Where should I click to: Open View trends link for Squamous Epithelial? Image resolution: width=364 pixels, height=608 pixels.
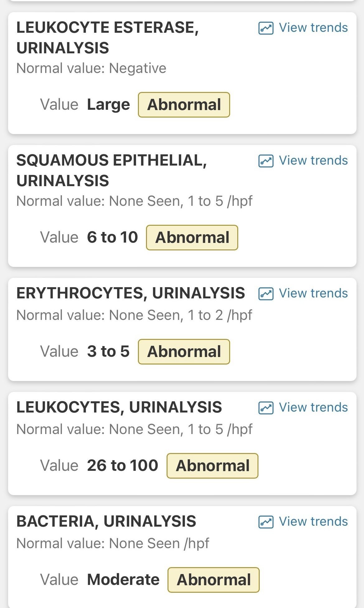point(313,161)
